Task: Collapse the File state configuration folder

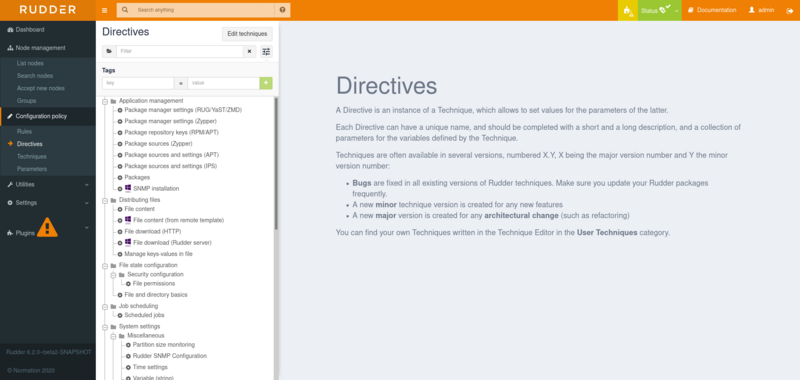Action: pos(105,266)
